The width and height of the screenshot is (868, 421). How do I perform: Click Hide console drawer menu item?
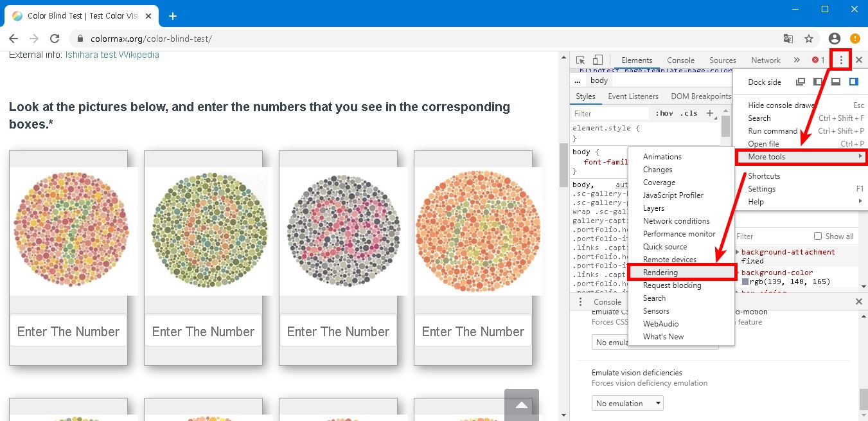(x=801, y=105)
